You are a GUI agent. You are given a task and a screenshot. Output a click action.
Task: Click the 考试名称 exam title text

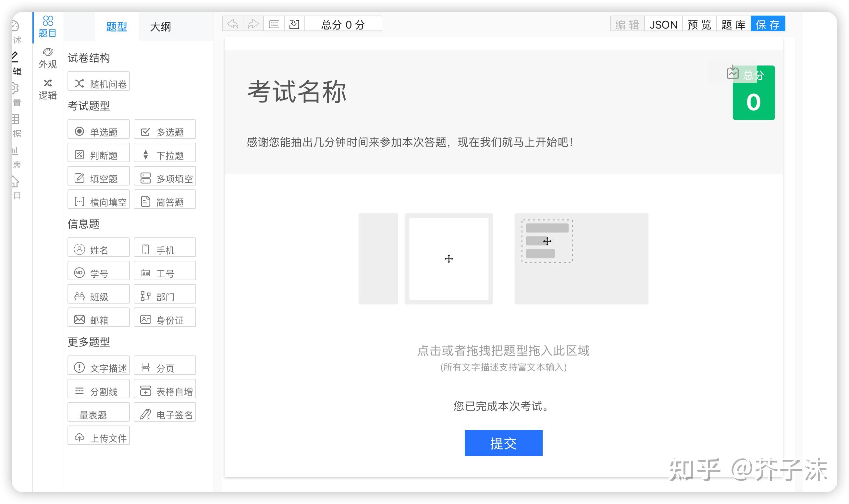[x=297, y=92]
